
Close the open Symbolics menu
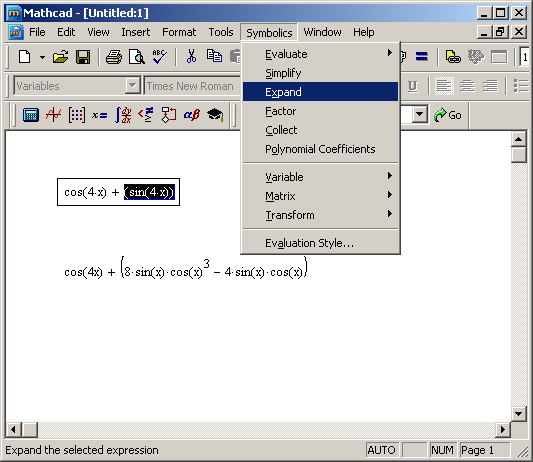(x=269, y=33)
